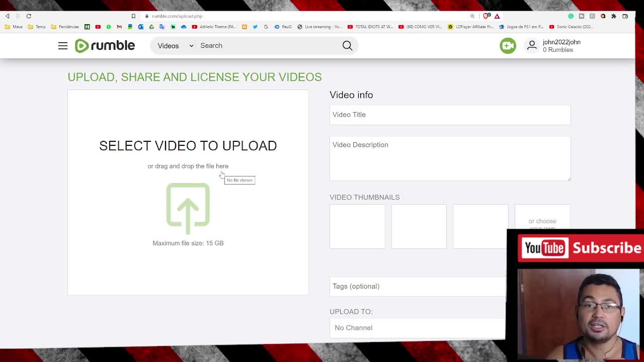The width and height of the screenshot is (644, 362).
Task: Select the third video thumbnail slot
Action: click(x=481, y=226)
